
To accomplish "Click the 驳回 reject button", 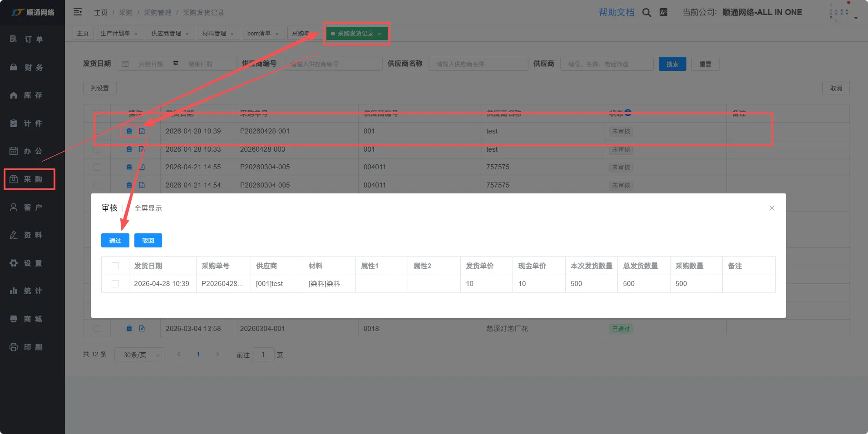I will [148, 241].
